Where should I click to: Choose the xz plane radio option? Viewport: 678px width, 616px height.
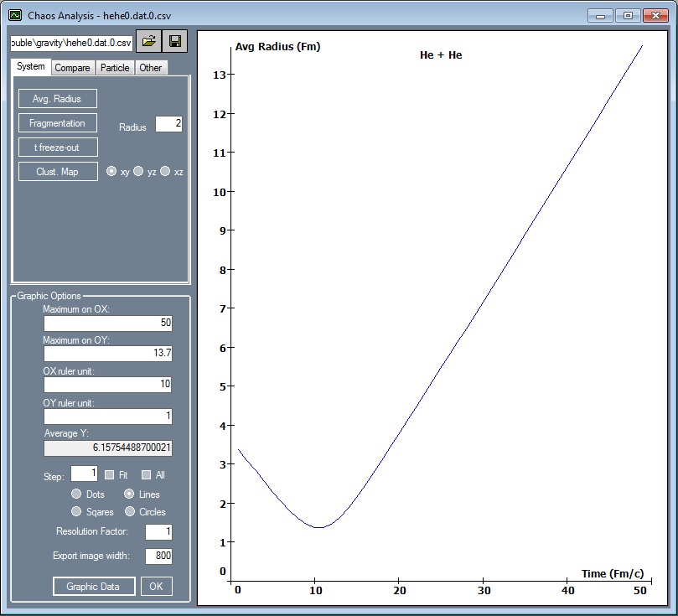click(x=165, y=171)
